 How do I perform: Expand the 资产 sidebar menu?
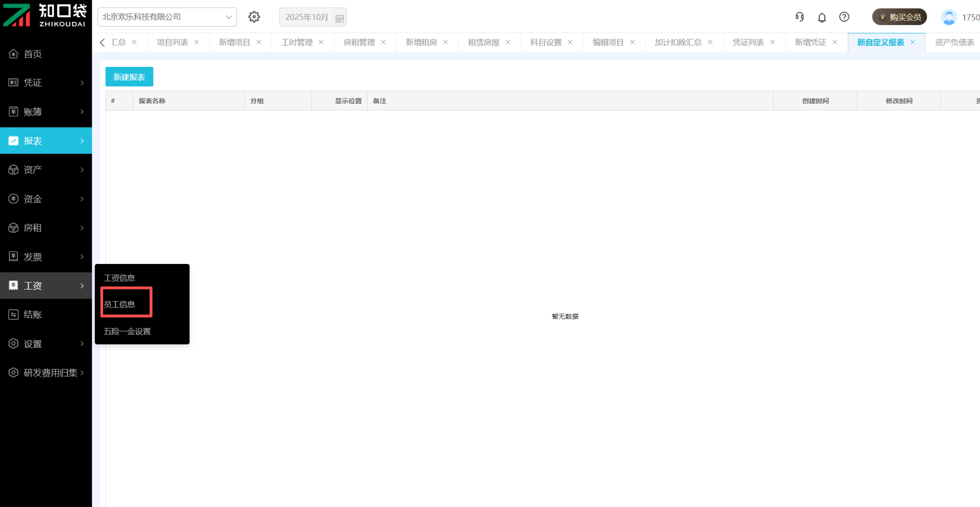[45, 170]
